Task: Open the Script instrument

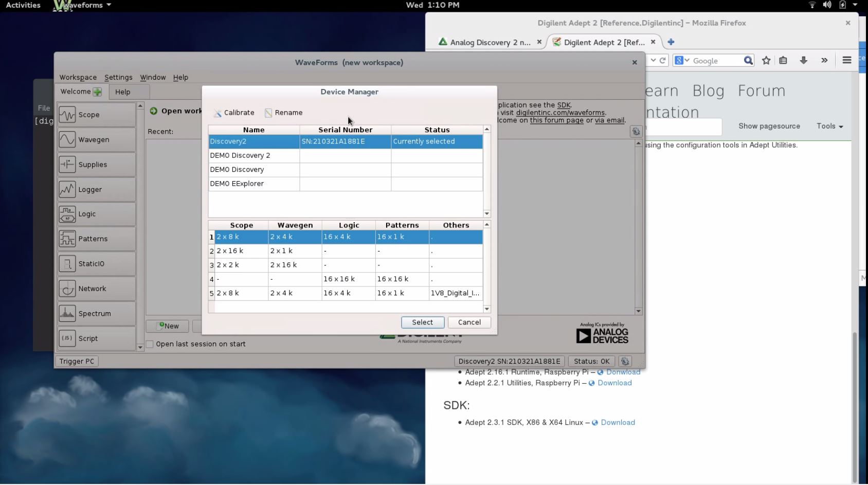Action: pos(97,338)
